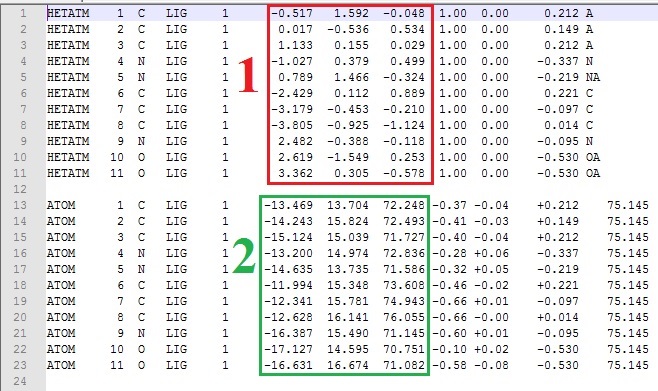The width and height of the screenshot is (658, 391).
Task: Select the coordinate 0.017
Action: coord(295,29)
